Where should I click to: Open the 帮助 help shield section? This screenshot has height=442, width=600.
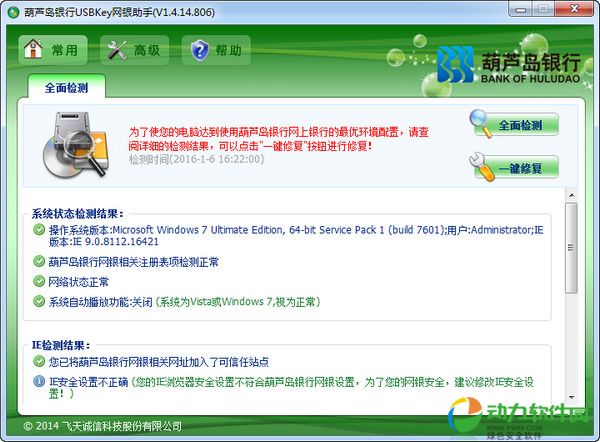216,50
